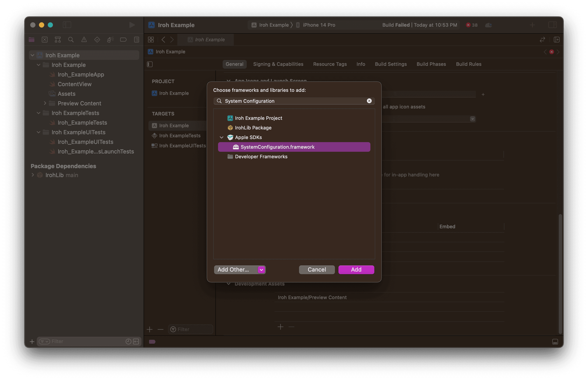Expand the IrohLib package dependency
The width and height of the screenshot is (588, 380).
(x=33, y=175)
